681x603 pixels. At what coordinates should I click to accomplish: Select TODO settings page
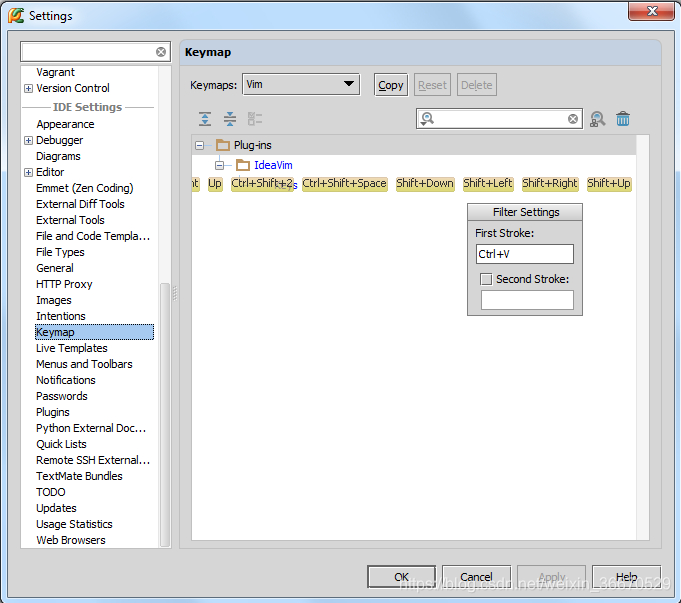[x=51, y=492]
